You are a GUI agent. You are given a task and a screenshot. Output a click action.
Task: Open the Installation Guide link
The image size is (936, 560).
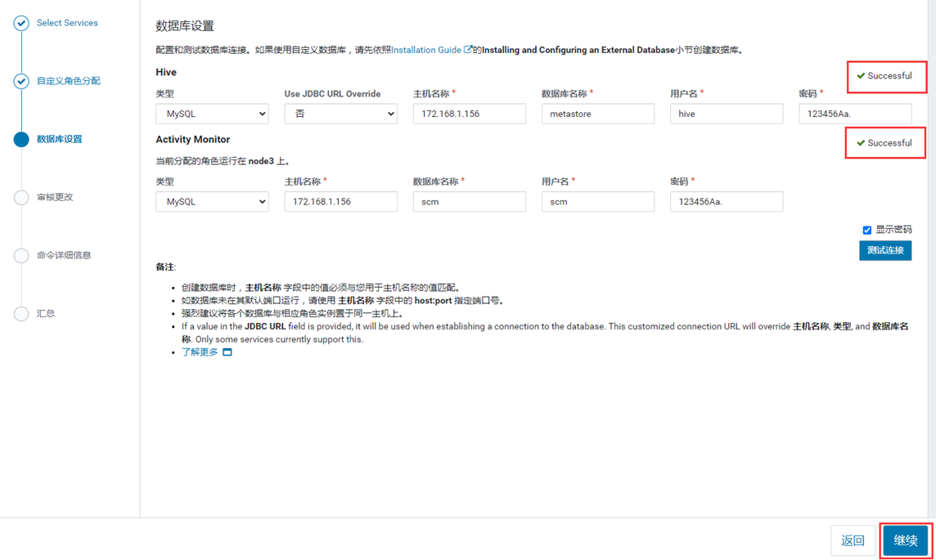click(x=426, y=50)
